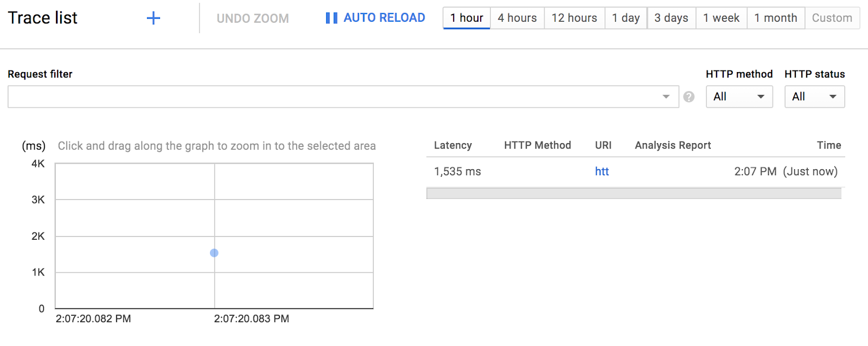Select the 1 hour time range
This screenshot has width=868, height=346.
[467, 18]
